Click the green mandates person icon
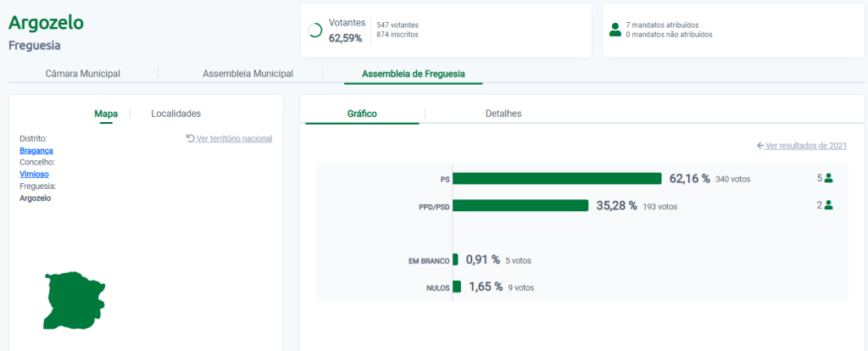The width and height of the screenshot is (868, 351). tap(615, 30)
